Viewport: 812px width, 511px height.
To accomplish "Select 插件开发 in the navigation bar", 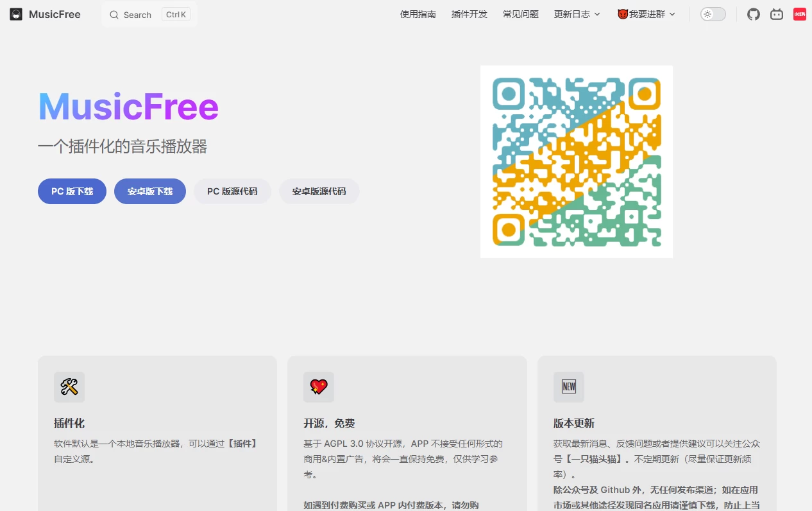I will click(x=469, y=13).
